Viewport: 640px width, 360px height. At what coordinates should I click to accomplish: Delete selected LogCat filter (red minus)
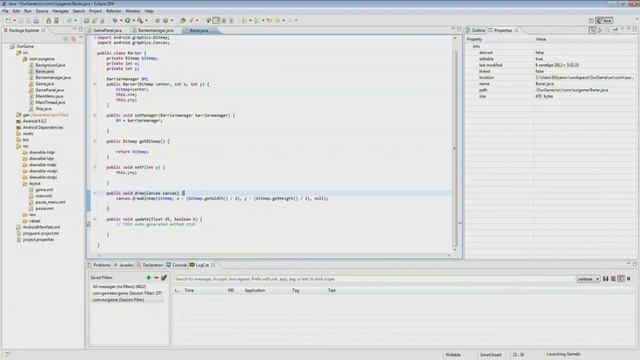click(x=156, y=278)
